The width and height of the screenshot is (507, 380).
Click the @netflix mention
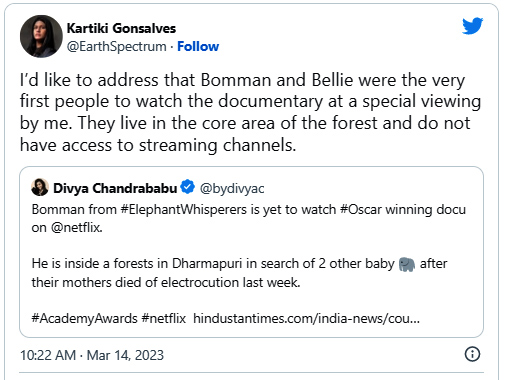click(x=76, y=228)
